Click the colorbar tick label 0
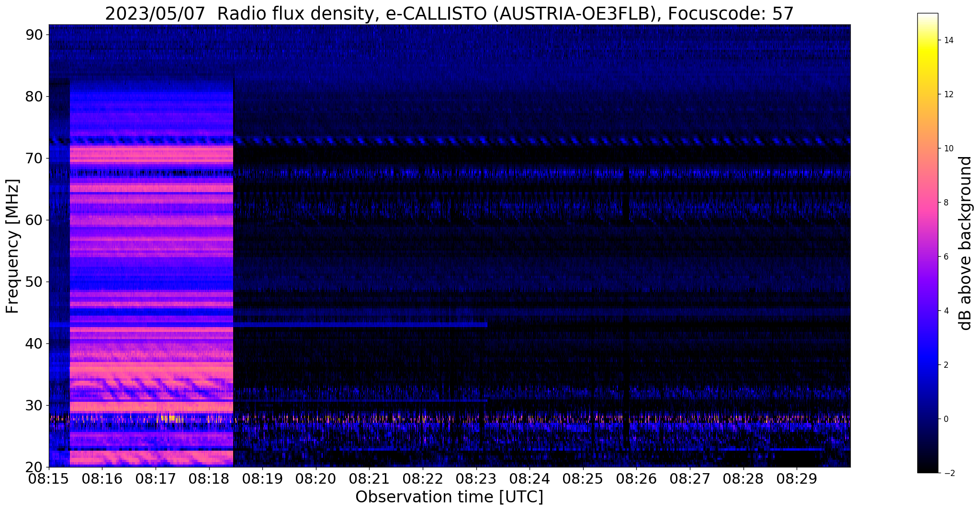980x511 pixels. pos(946,419)
